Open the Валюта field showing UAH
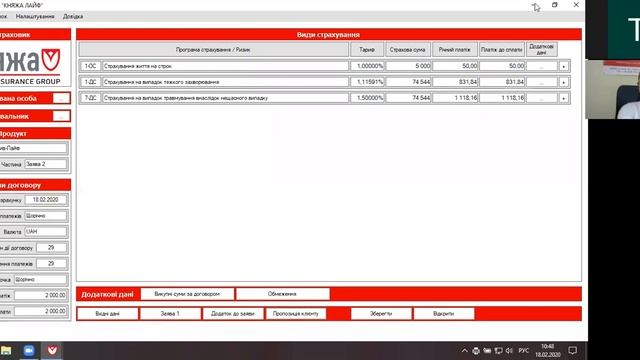 click(45, 231)
